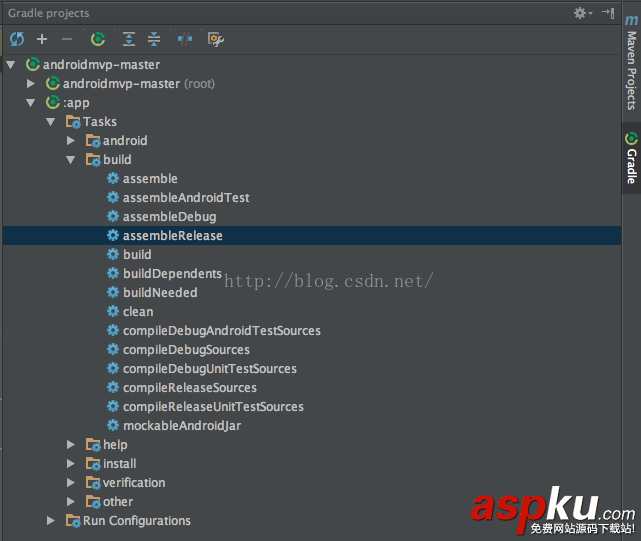Open the panel gear options menu
This screenshot has width=641, height=541.
click(583, 13)
